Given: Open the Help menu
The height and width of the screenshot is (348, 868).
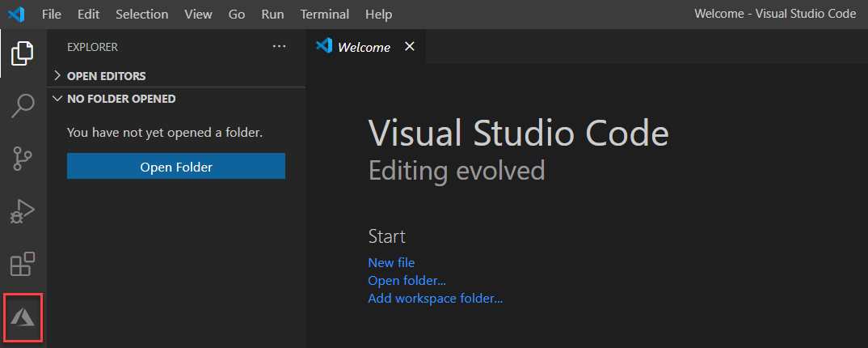Looking at the screenshot, I should pyautogui.click(x=379, y=15).
